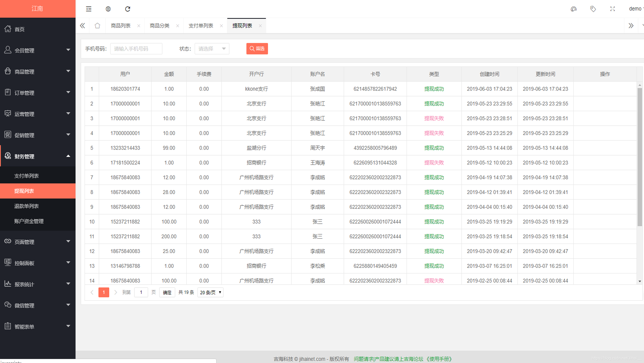
Task: Collapse the 财务管理 menu arrow
Action: [x=68, y=156]
